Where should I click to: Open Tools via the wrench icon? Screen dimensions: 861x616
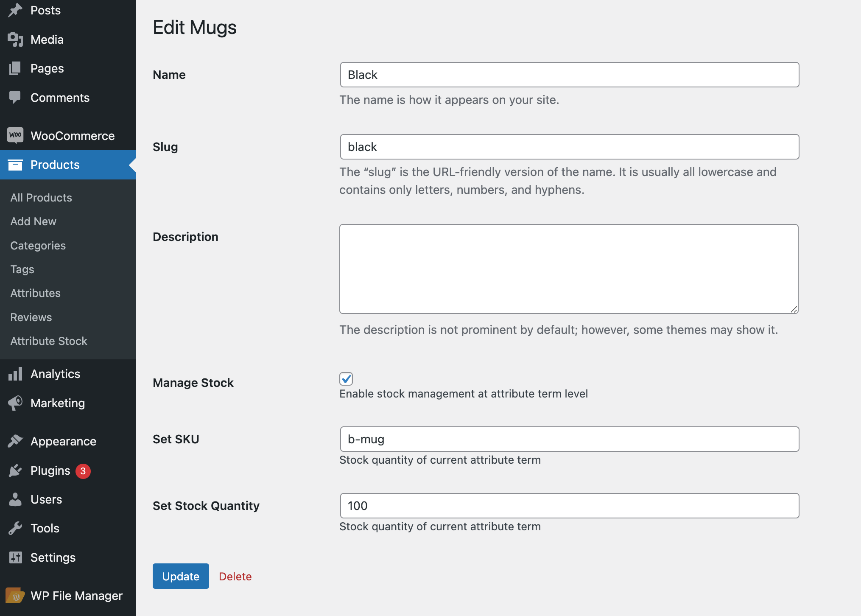click(x=15, y=528)
